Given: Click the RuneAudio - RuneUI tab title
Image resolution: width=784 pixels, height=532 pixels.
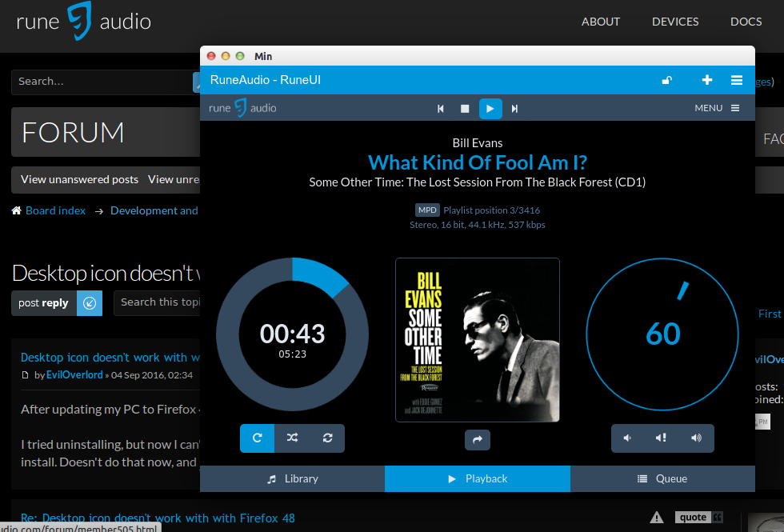Looking at the screenshot, I should pyautogui.click(x=266, y=80).
